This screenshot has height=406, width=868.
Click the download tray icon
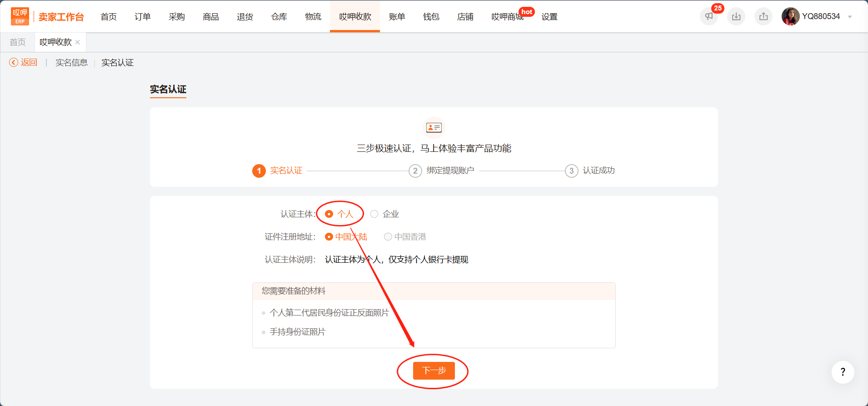pos(736,16)
